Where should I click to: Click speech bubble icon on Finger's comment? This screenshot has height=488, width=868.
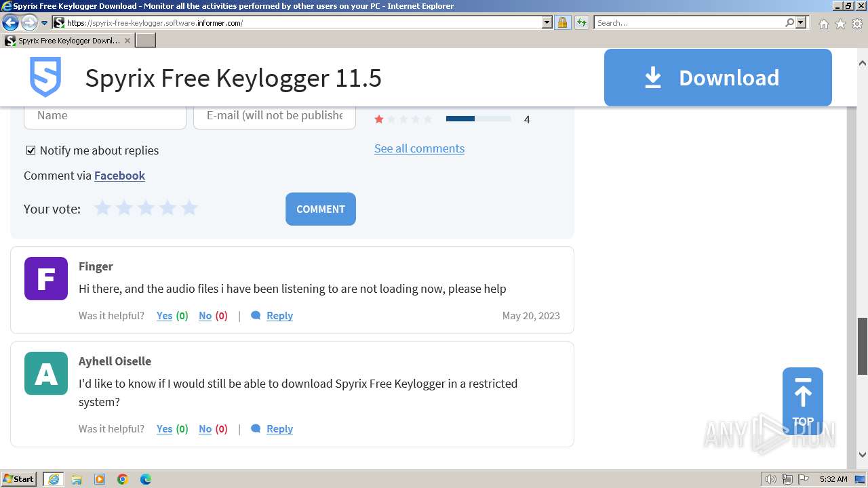point(256,316)
